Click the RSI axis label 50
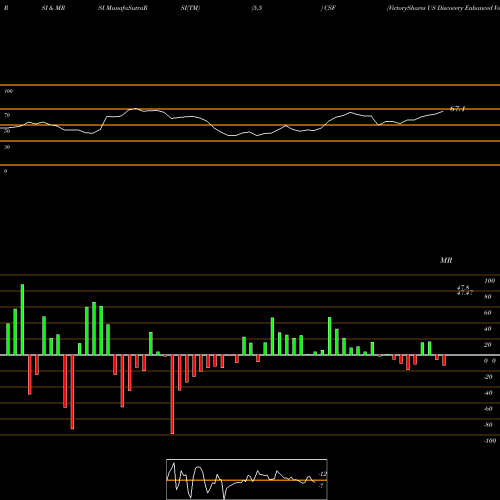 coord(7,131)
